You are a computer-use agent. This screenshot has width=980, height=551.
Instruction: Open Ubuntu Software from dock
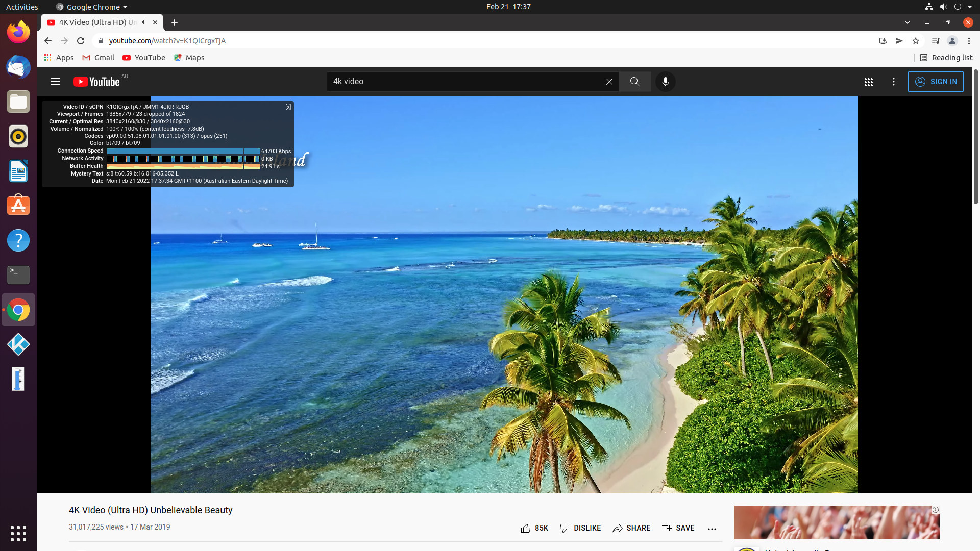coord(18,206)
